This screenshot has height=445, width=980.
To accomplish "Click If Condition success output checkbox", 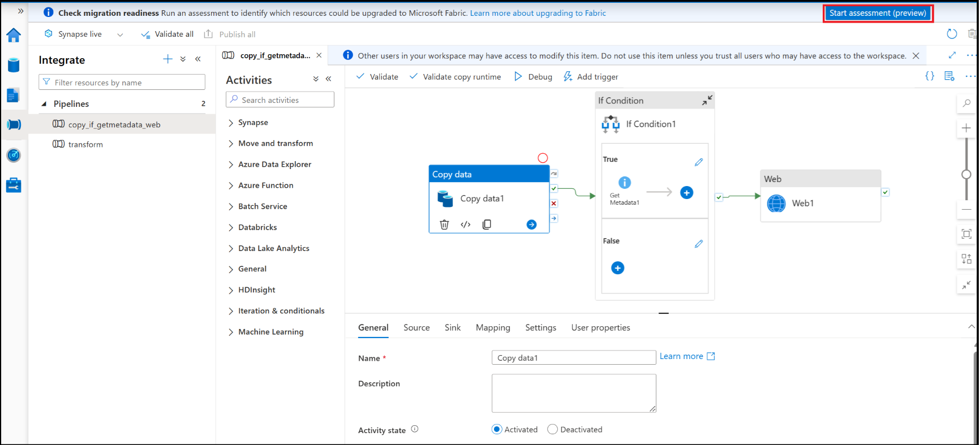I will click(x=719, y=197).
